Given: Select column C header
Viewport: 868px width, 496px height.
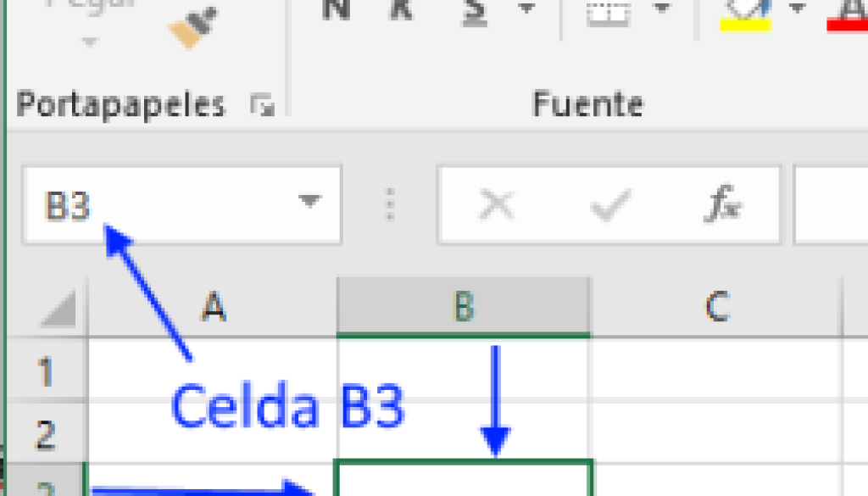Looking at the screenshot, I should tap(716, 307).
